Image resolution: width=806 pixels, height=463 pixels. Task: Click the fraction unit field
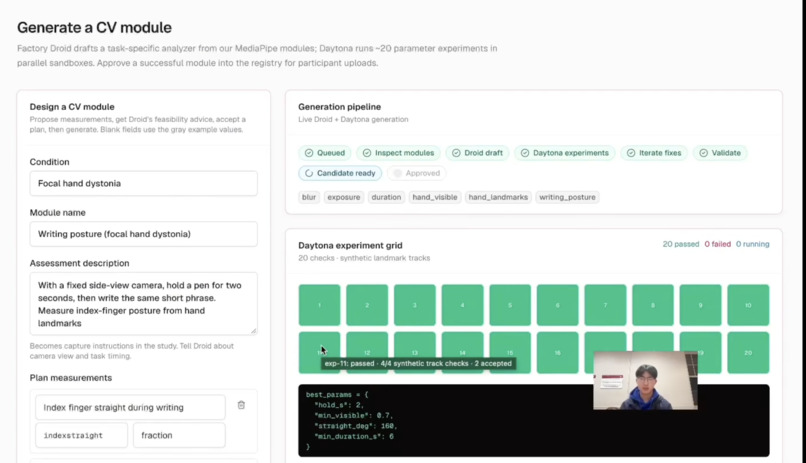pyautogui.click(x=179, y=435)
